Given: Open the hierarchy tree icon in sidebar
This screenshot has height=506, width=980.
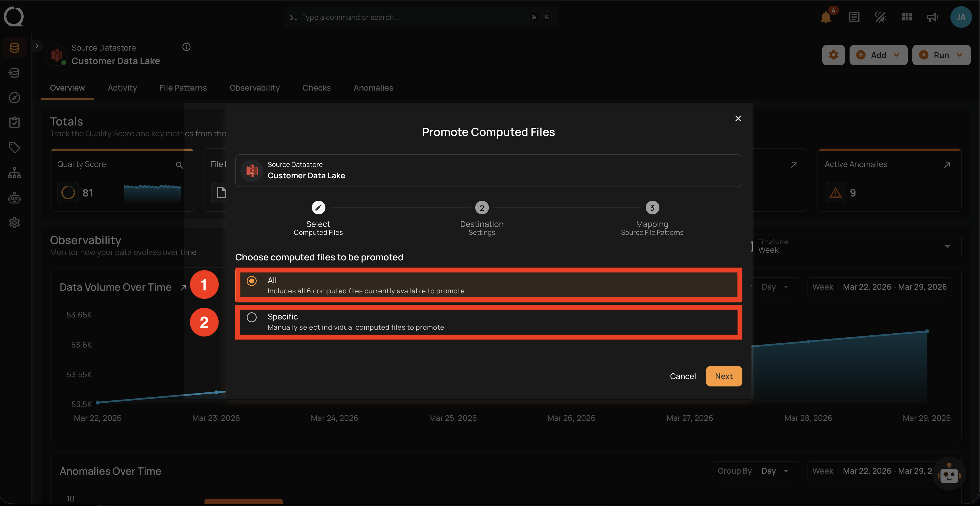Looking at the screenshot, I should pos(14,173).
